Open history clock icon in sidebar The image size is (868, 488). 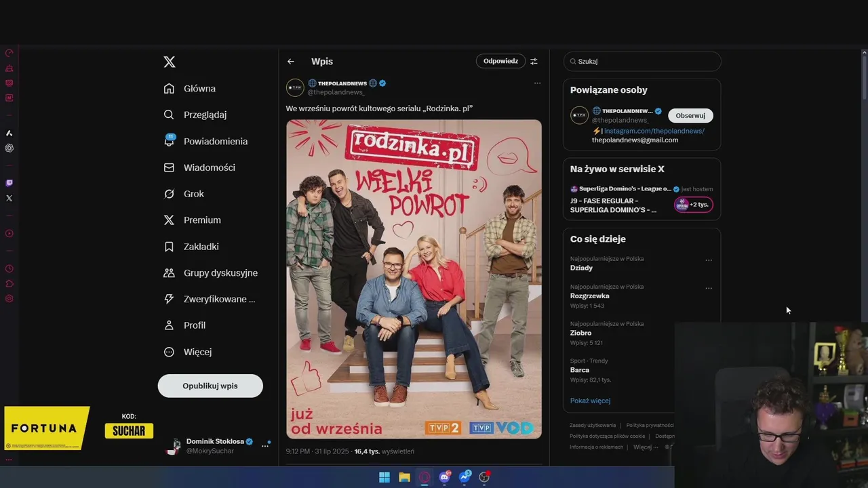pos(9,268)
